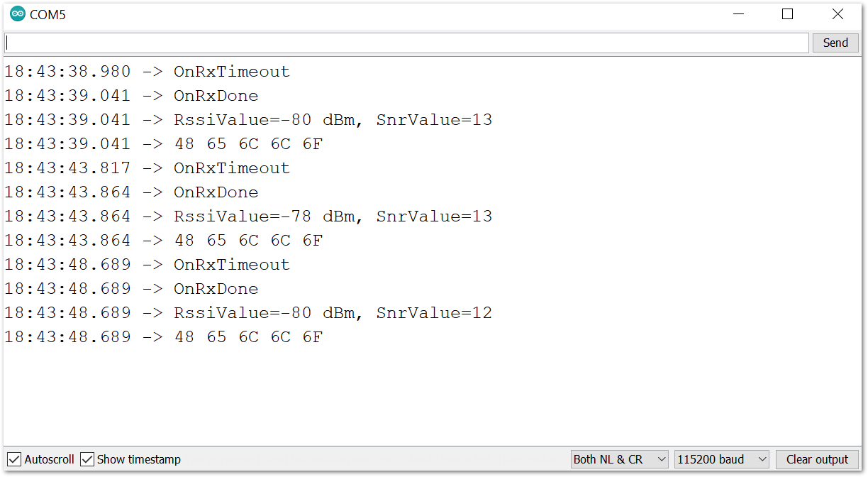
Task: Click the OnRxDone line at 18:43:39.041
Action: 131,96
